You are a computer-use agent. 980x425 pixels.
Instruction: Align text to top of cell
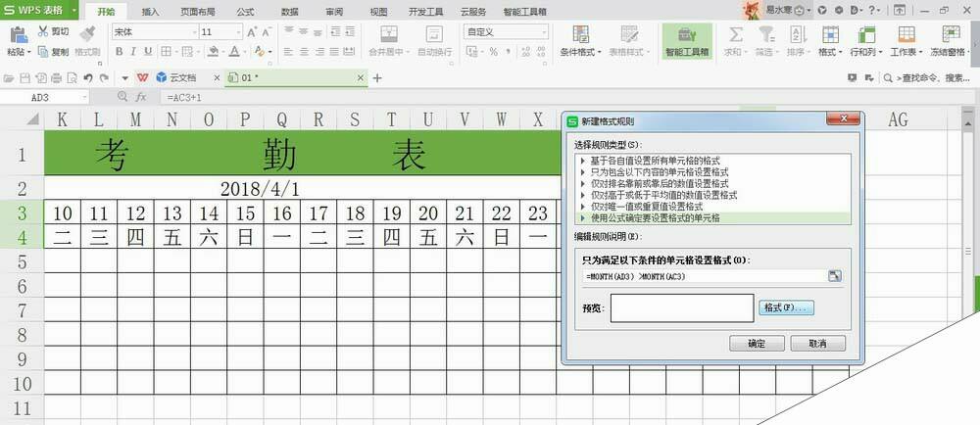tap(289, 31)
